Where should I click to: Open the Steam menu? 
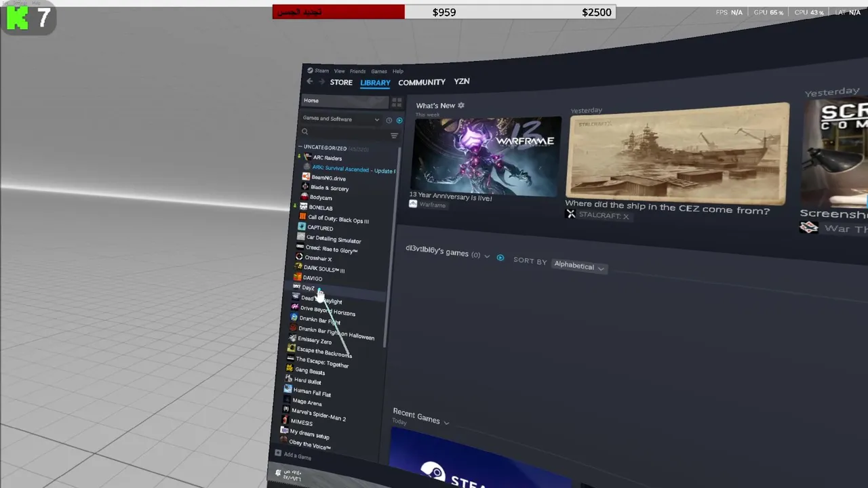[x=318, y=70]
